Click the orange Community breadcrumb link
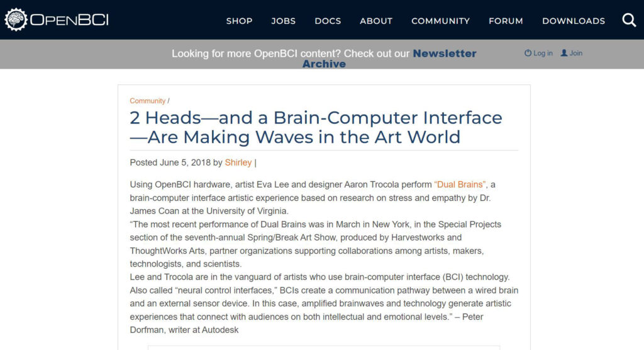Screen dimensions: 644x350 [147, 101]
